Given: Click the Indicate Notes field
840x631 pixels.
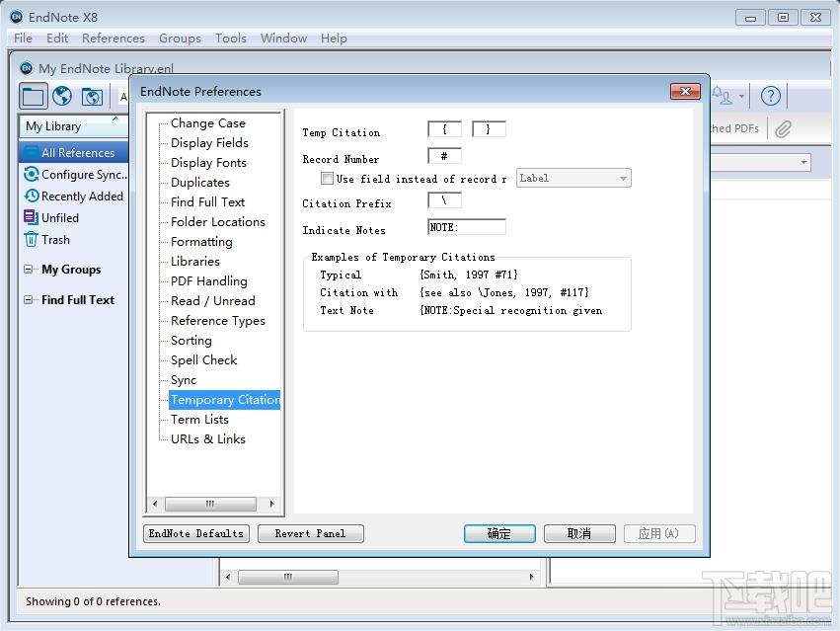Looking at the screenshot, I should (467, 227).
